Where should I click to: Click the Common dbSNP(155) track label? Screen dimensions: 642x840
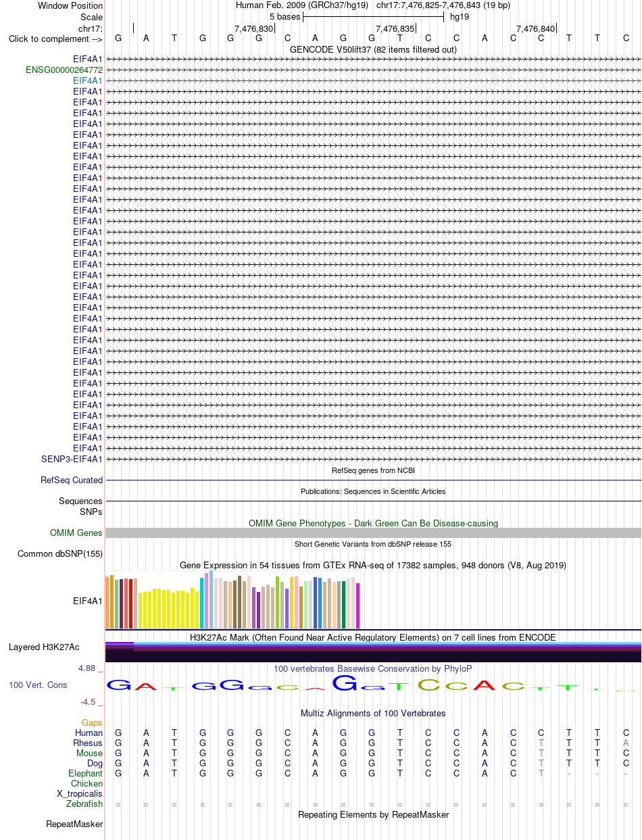tap(60, 554)
